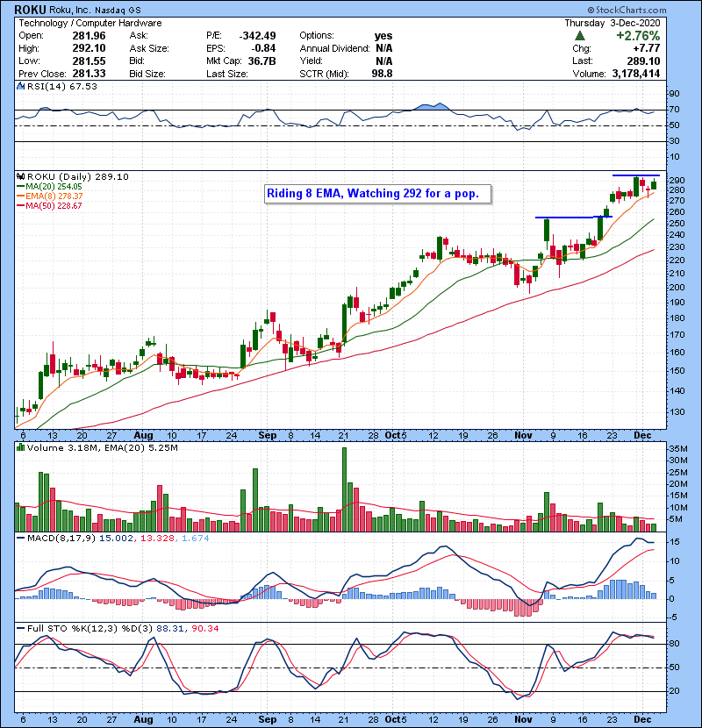
Task: Click the last green candlestick for Dec 3
Action: (654, 184)
